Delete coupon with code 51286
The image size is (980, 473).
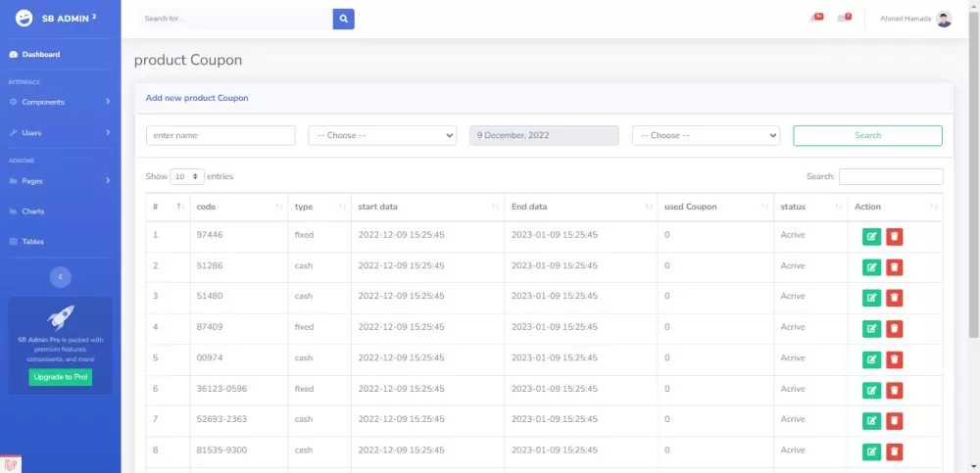coord(895,267)
